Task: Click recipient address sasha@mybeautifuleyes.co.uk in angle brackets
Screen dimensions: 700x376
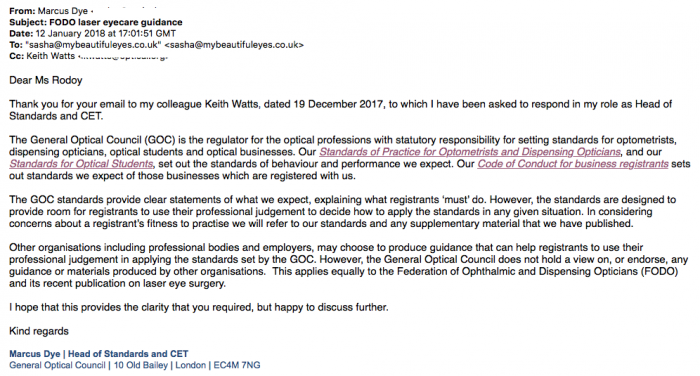Action: click(234, 45)
